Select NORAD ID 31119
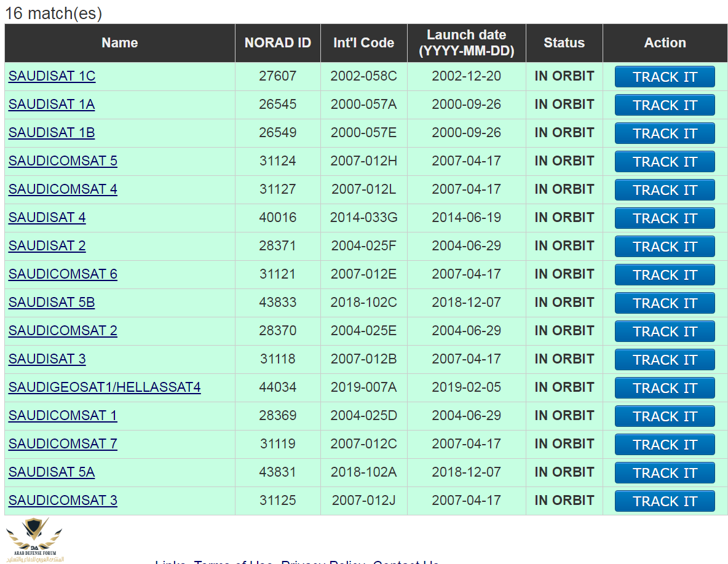 click(x=278, y=444)
